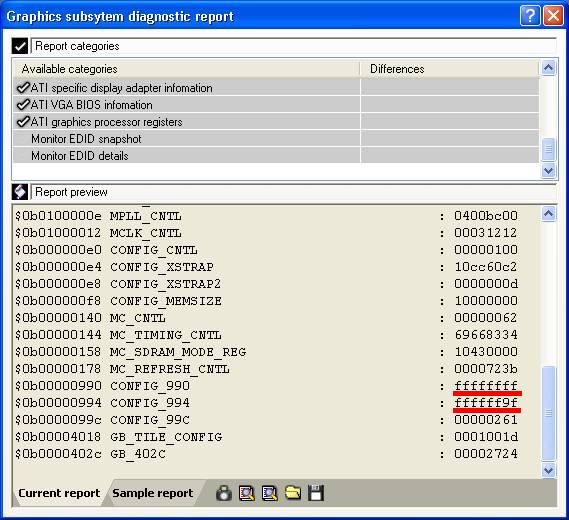
Task: Switch to the Sample report tab
Action: tap(153, 493)
